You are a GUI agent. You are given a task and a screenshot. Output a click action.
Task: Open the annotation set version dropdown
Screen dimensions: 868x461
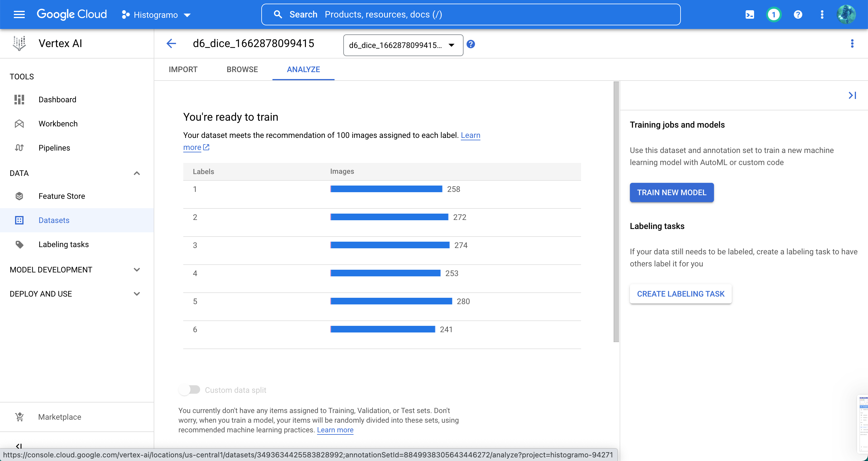pyautogui.click(x=402, y=45)
